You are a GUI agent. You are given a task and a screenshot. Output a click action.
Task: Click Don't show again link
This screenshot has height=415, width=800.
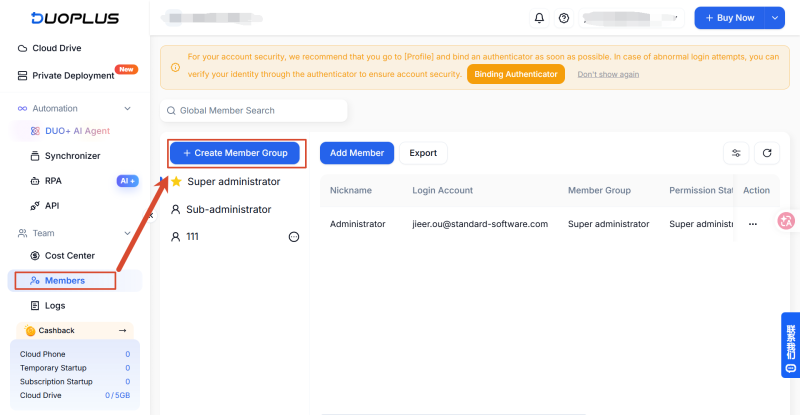608,75
